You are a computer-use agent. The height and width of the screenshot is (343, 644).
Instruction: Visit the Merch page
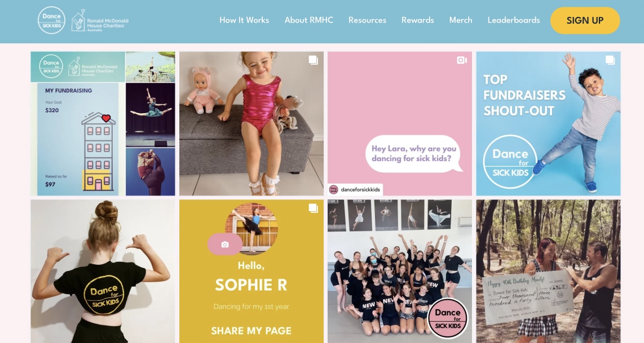tap(461, 20)
